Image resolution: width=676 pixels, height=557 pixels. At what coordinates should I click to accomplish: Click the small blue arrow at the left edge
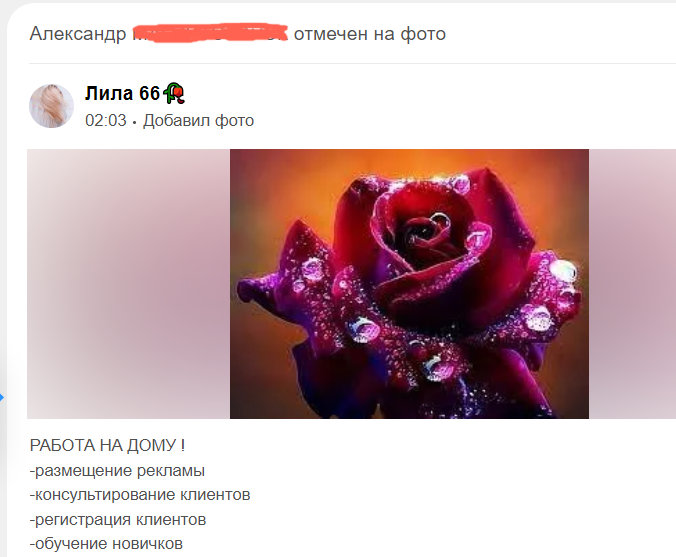tap(2, 397)
